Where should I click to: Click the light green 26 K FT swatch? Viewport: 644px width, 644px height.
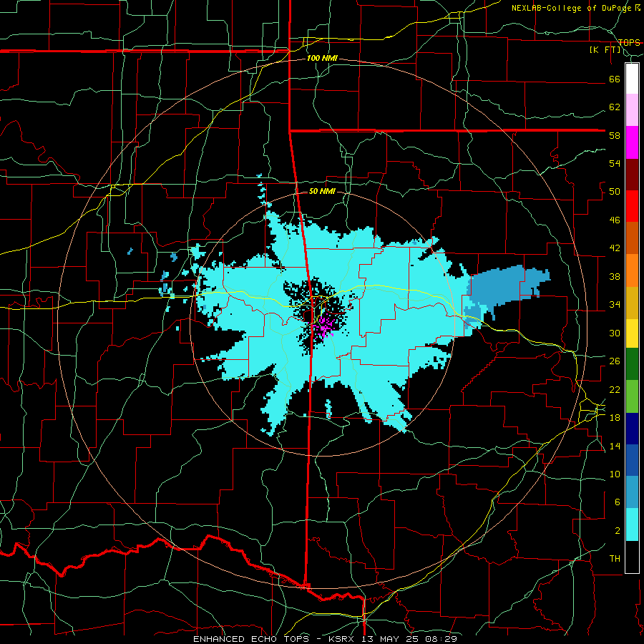[x=632, y=396]
